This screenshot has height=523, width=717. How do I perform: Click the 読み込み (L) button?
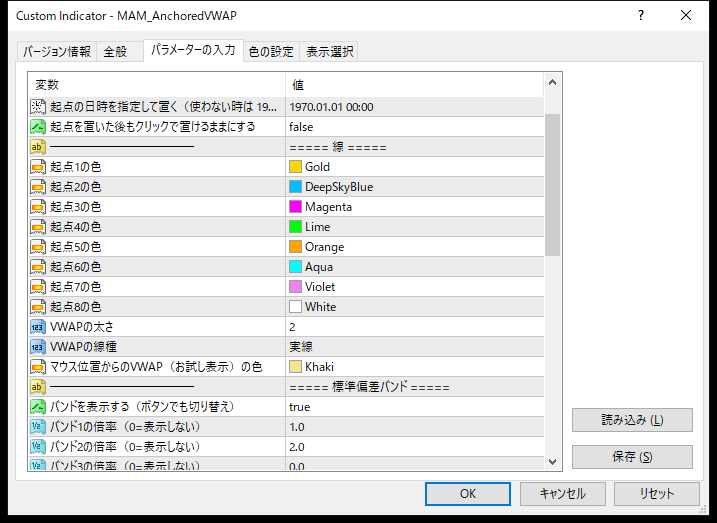[632, 420]
